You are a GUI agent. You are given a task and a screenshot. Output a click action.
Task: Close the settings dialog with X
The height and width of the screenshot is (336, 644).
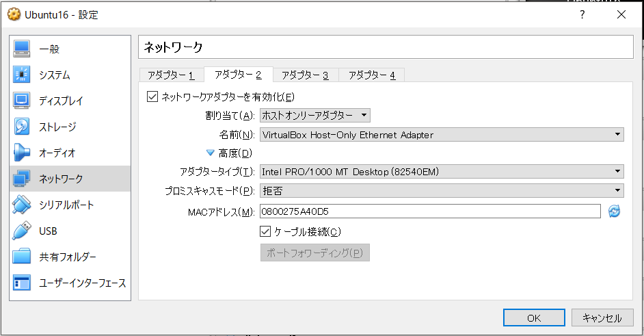tap(621, 14)
